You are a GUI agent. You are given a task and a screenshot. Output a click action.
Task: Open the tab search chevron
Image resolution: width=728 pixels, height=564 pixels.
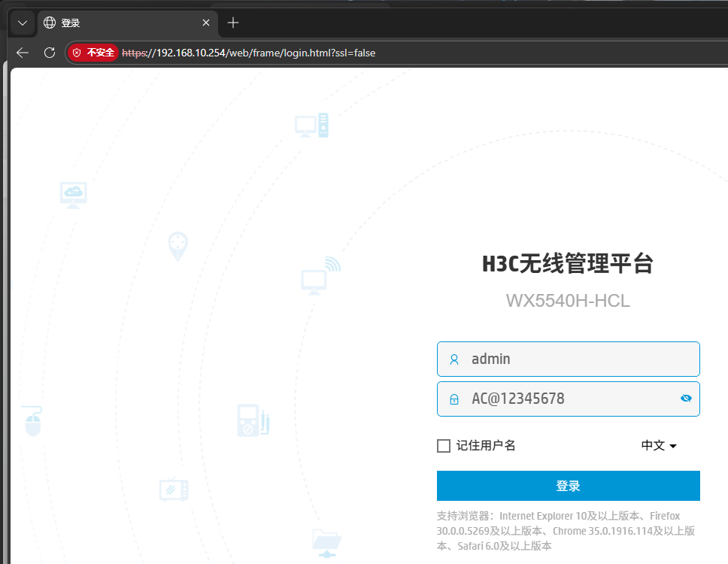(23, 23)
